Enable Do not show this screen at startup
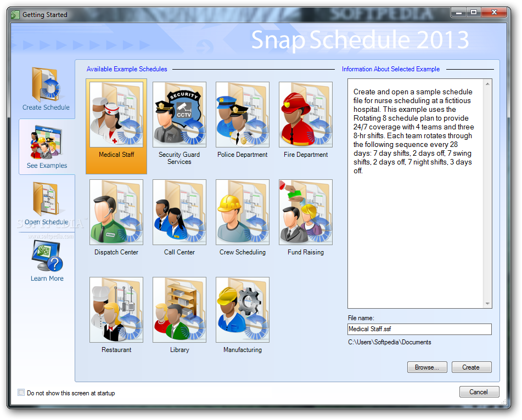The height and width of the screenshot is (420, 522). (21, 393)
